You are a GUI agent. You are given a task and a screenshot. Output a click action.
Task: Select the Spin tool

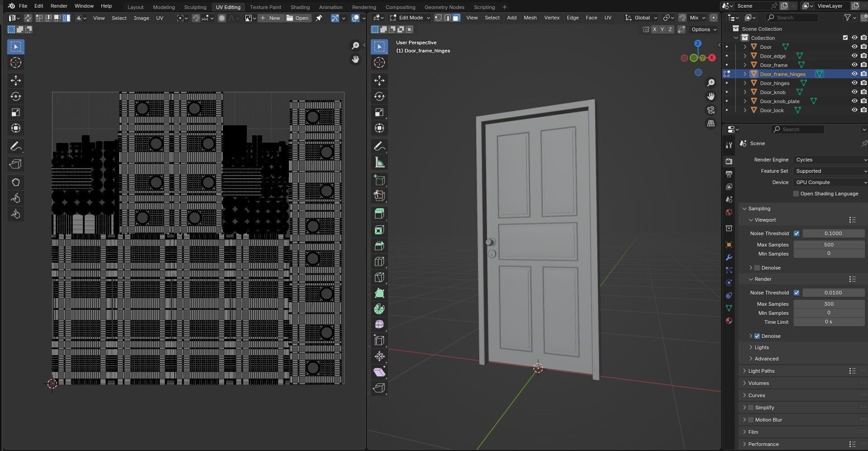(379, 309)
